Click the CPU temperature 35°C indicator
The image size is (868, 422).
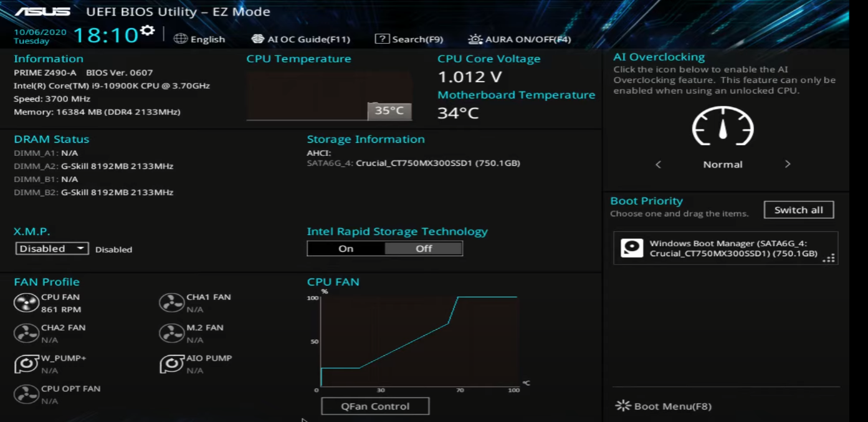[x=389, y=111]
